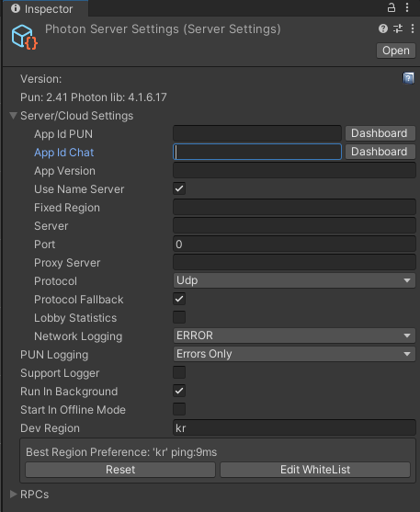Click the blue documentation book icon
Image resolution: width=420 pixels, height=512 pixels.
pos(408,78)
